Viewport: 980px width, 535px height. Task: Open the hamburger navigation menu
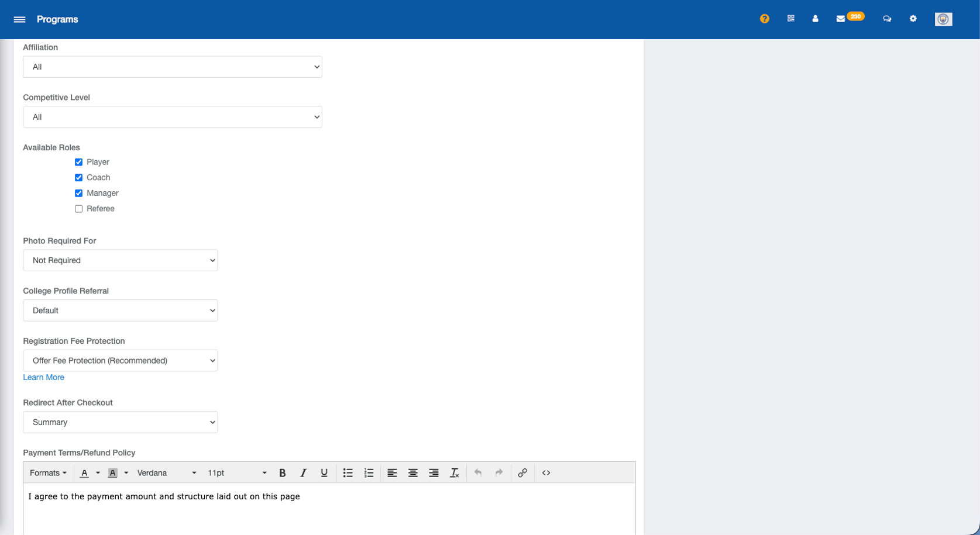19,19
